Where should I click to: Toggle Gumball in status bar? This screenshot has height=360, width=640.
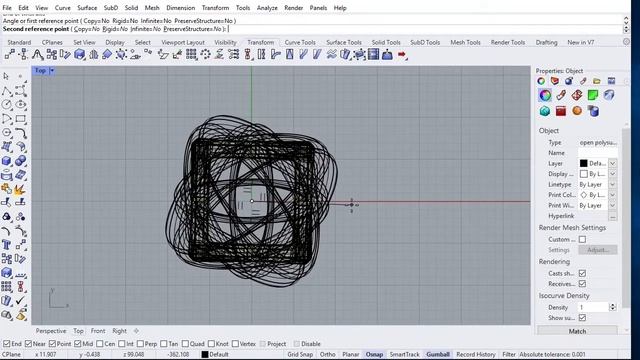[438, 354]
